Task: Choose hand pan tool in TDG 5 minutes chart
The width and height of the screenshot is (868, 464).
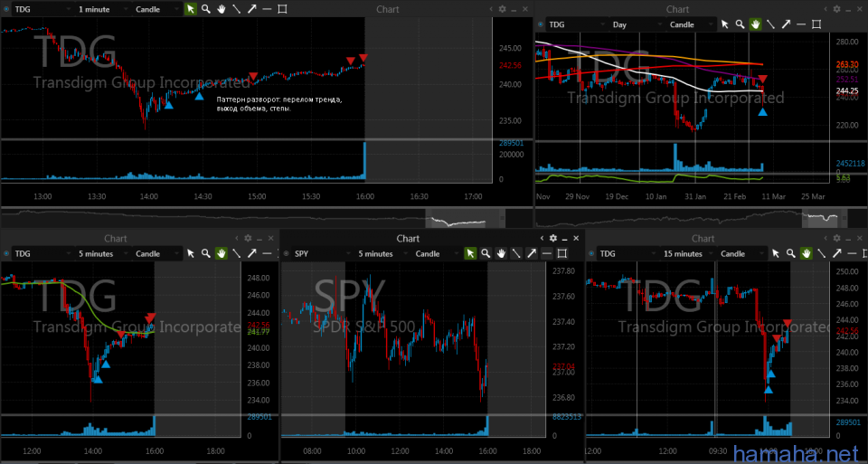Action: (x=221, y=253)
